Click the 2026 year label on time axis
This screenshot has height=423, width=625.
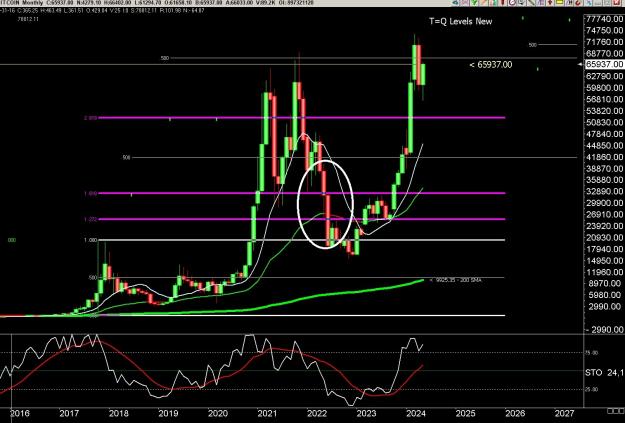click(515, 413)
